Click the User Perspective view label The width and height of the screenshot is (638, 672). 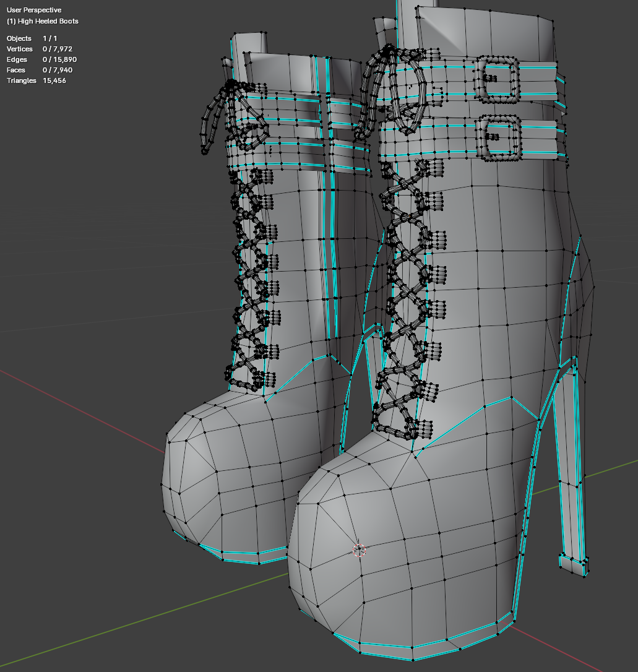click(34, 11)
